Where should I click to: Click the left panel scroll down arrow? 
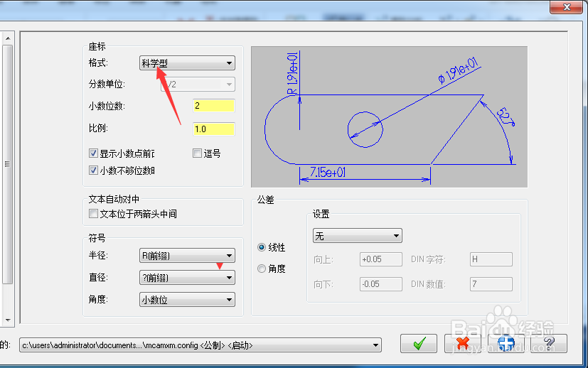pos(8,320)
